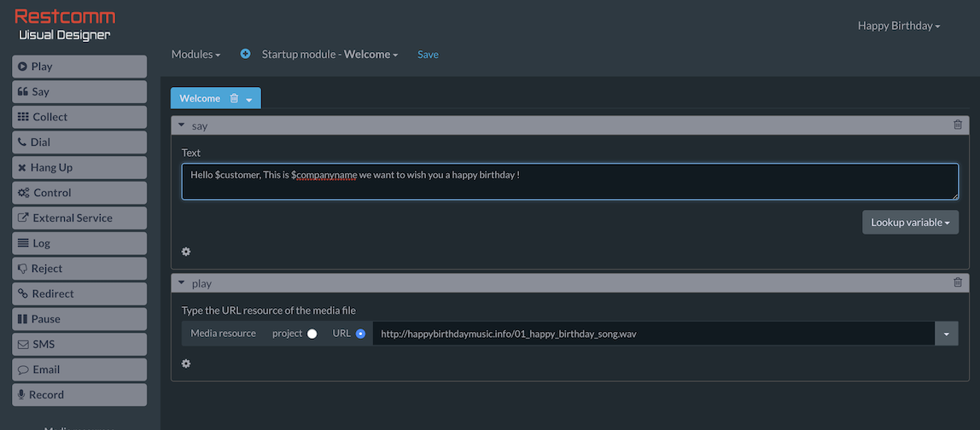
Task: Add a Dial verb from the sidebar
Action: 79,142
